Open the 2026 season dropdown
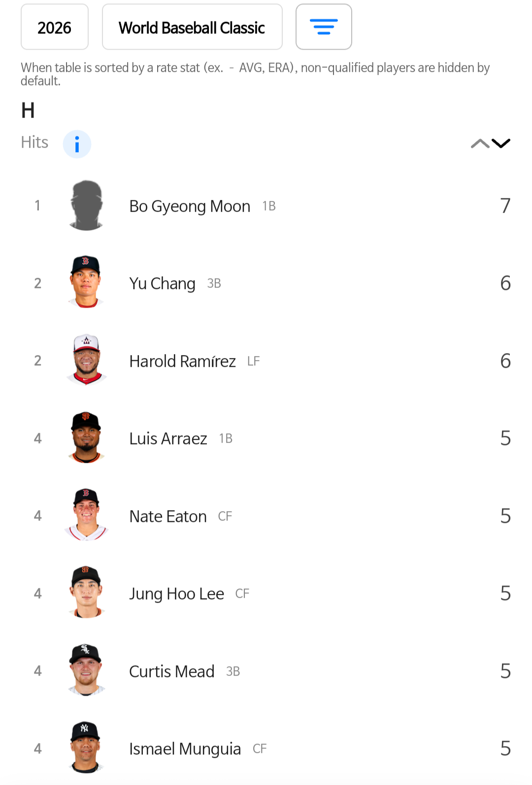This screenshot has width=532, height=785. pyautogui.click(x=55, y=27)
